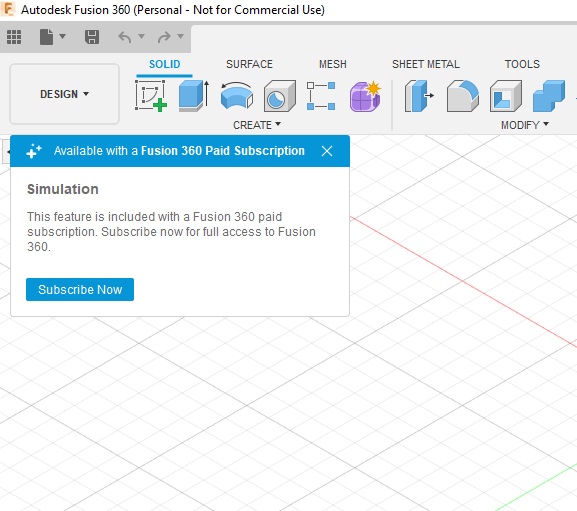Open the DESIGN workspace dropdown
This screenshot has height=511, width=577.
click(64, 94)
